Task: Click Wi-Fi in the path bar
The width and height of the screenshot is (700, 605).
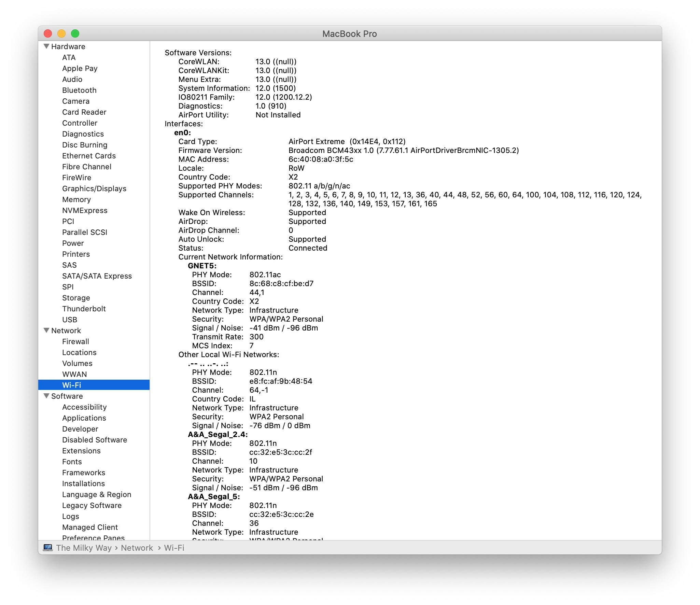Action: point(174,548)
